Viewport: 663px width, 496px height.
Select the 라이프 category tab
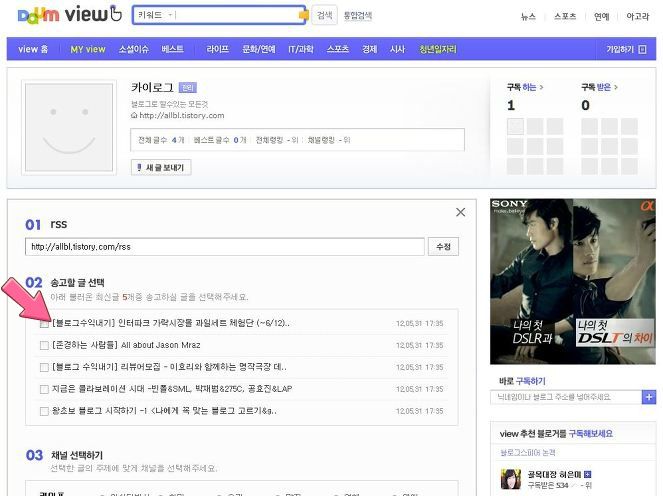(217, 49)
